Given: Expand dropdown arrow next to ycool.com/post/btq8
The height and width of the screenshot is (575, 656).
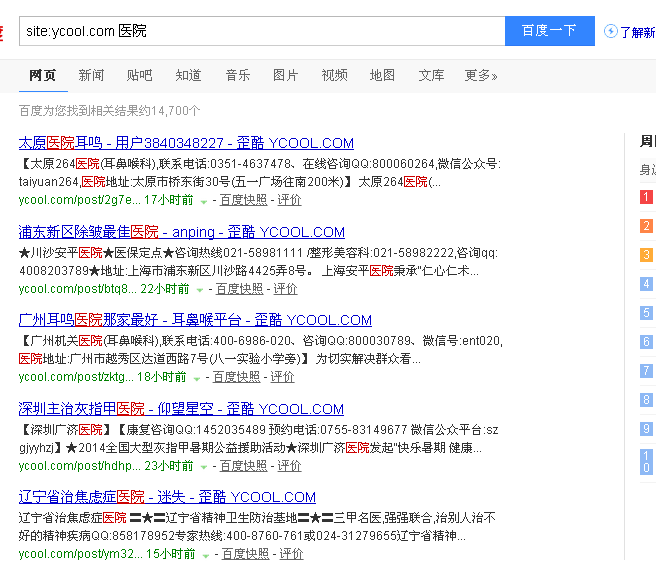Looking at the screenshot, I should coord(200,290).
